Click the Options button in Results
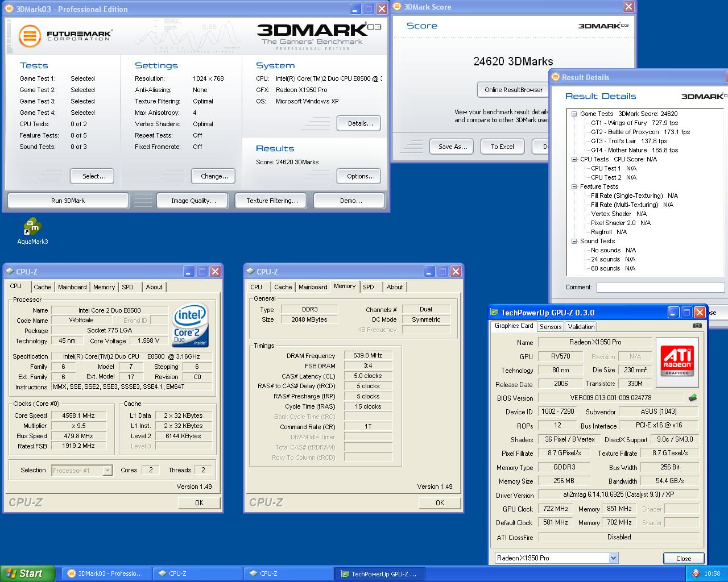The image size is (728, 582). (x=359, y=176)
